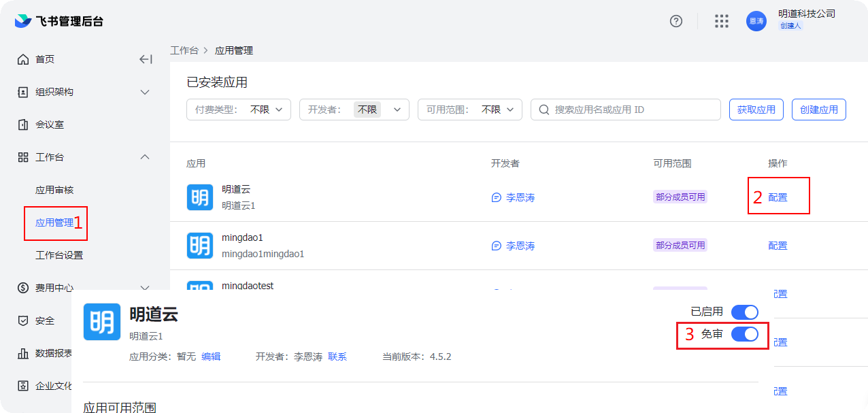Click the 费用中心 dollar icon

coord(23,288)
